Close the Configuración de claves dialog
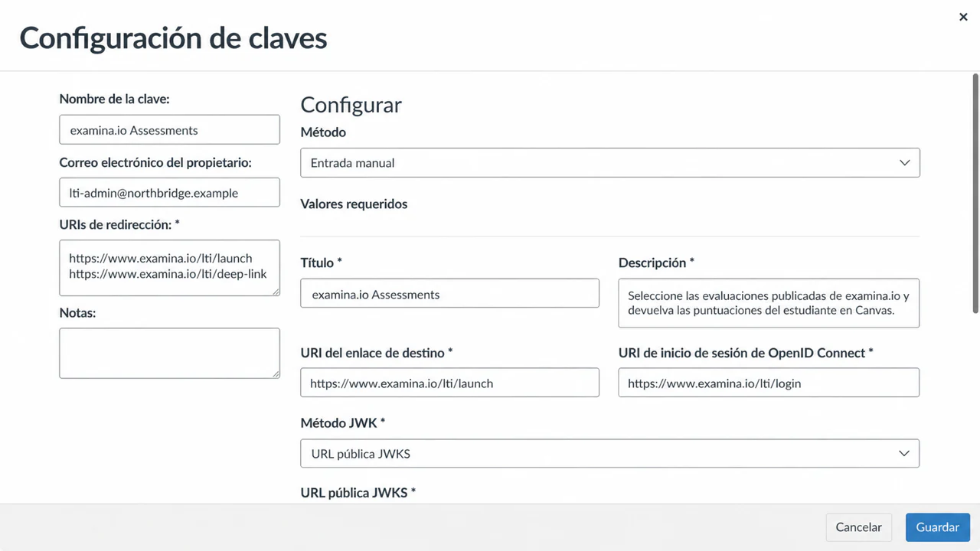Viewport: 980px width, 551px height. coord(963,17)
